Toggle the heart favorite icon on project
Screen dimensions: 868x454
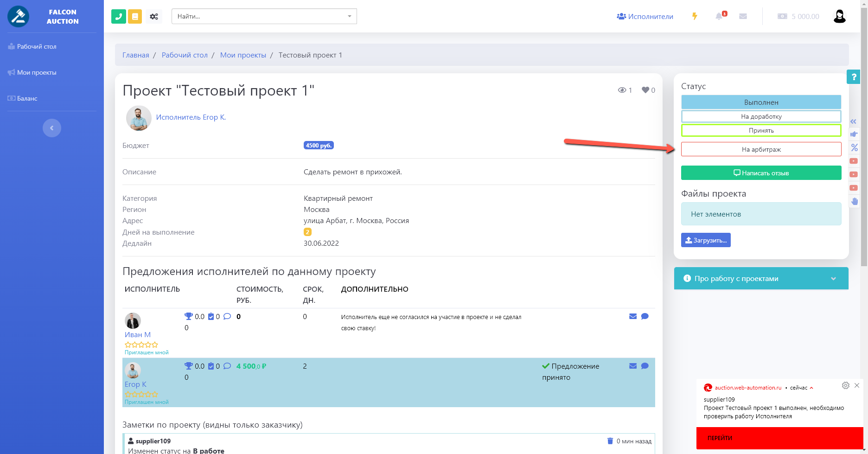tap(645, 90)
